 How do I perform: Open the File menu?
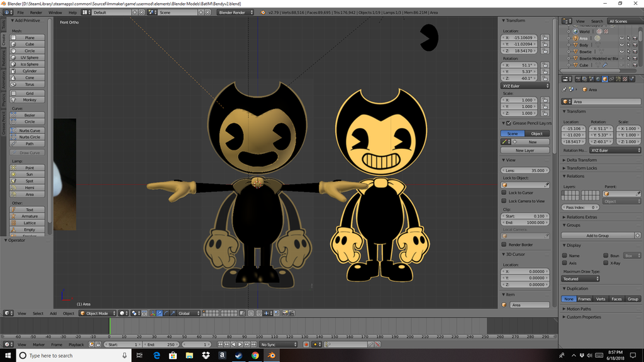point(20,13)
